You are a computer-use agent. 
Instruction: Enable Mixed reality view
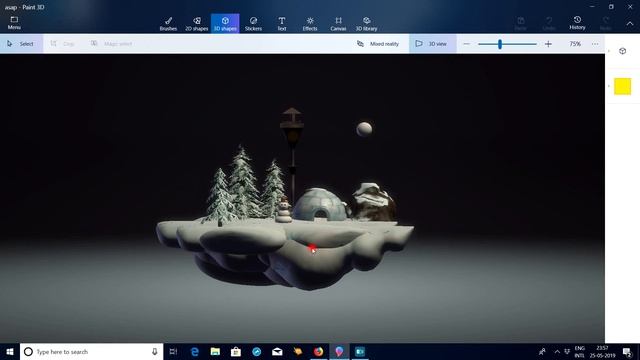[378, 44]
